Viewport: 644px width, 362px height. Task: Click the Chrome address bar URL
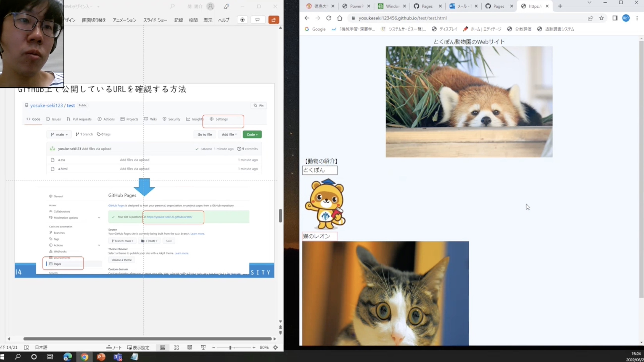pyautogui.click(x=402, y=18)
